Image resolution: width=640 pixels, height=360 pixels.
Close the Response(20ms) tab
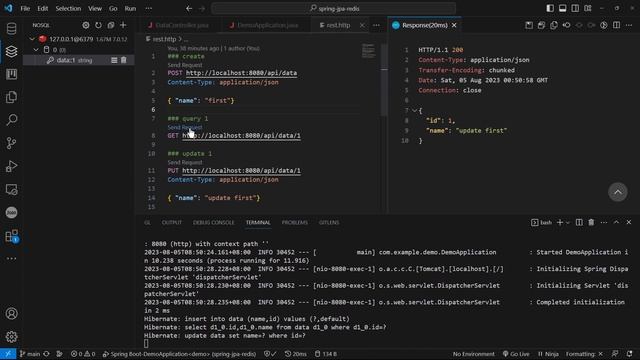[454, 25]
